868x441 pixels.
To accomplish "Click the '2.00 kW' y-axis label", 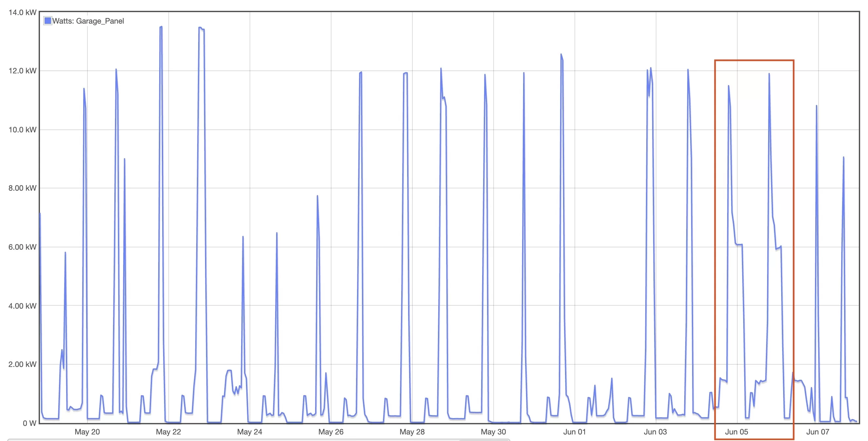I will click(x=22, y=364).
